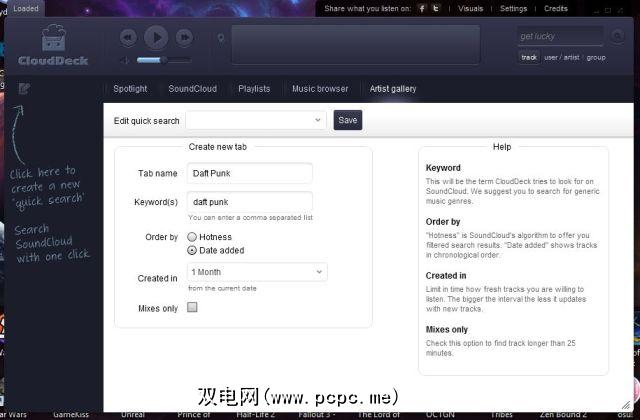This screenshot has height=420, width=640.
Task: Open Credits menu
Action: tap(556, 9)
